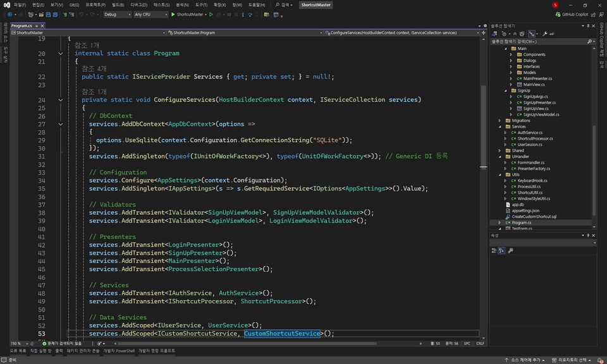Image resolution: width=607 pixels, height=364 pixels.
Task: Expand the Components folder arrow
Action: (x=511, y=54)
